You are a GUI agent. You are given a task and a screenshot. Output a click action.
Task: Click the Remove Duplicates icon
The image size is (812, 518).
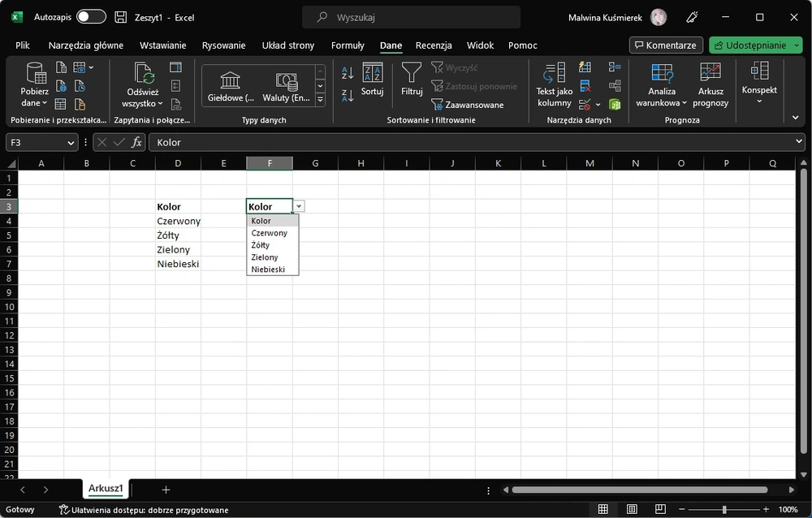point(585,86)
